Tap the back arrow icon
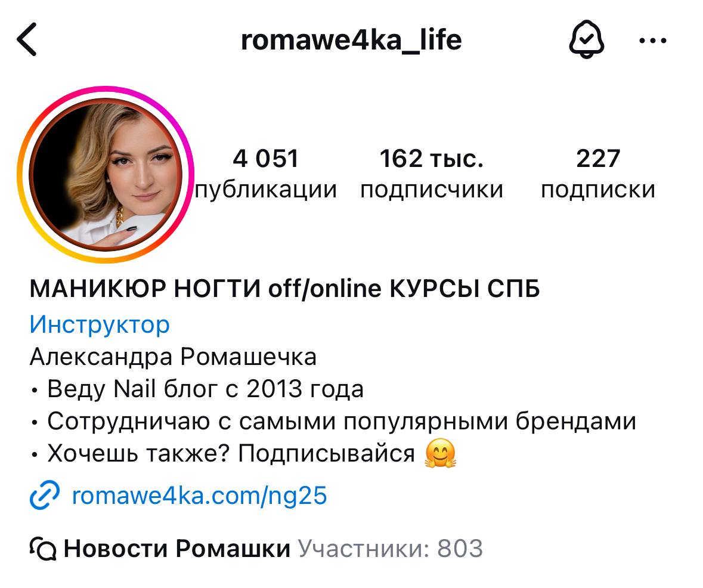The width and height of the screenshot is (703, 588). 26,39
